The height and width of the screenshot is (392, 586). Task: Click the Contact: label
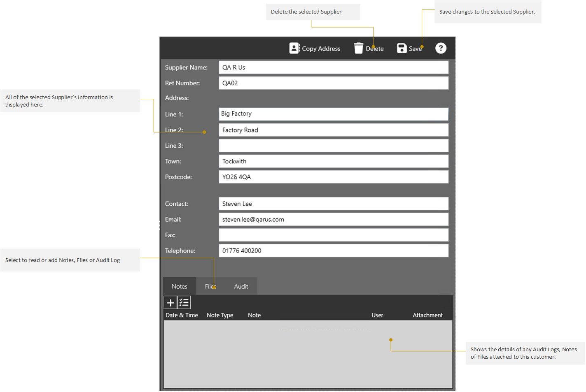pos(176,204)
